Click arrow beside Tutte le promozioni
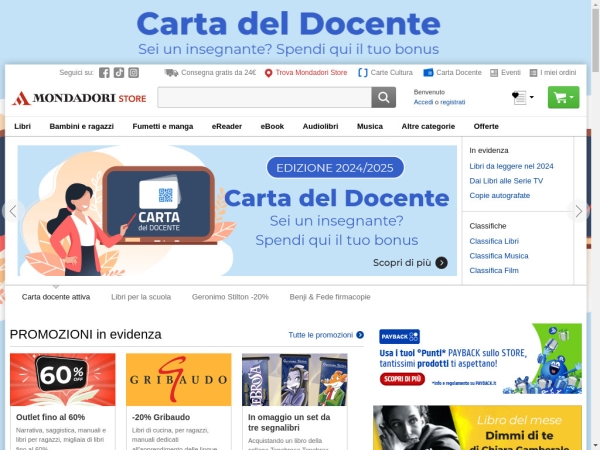The width and height of the screenshot is (600, 450). click(360, 335)
